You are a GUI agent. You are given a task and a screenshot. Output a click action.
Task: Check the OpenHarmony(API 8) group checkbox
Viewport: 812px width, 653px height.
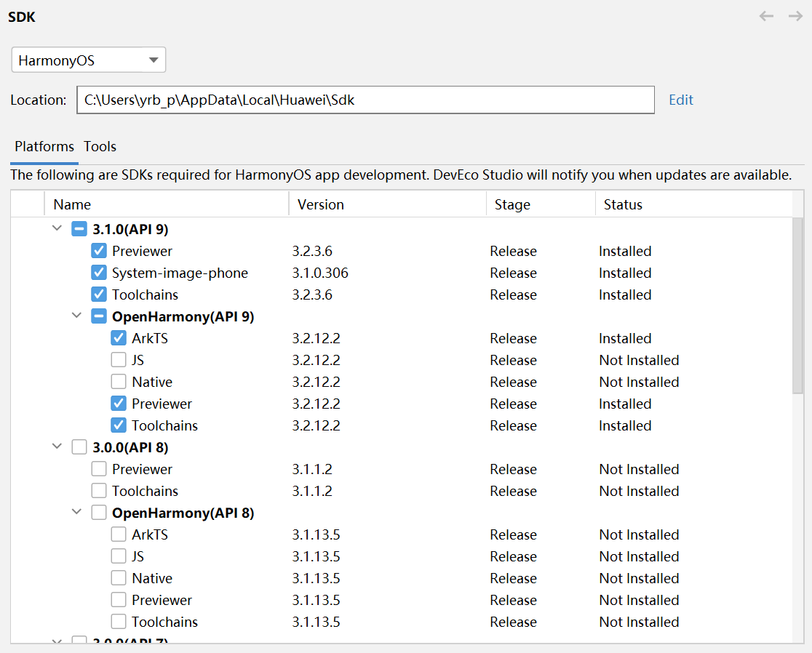pos(99,512)
